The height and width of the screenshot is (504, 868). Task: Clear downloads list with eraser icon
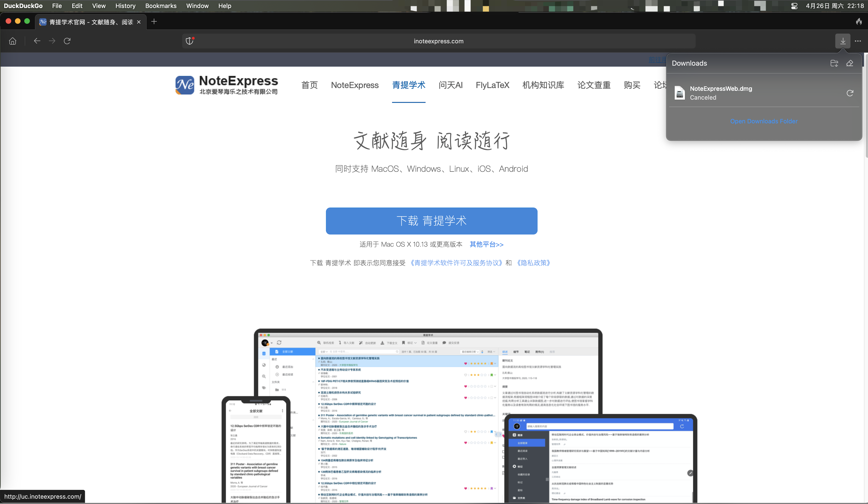click(x=849, y=63)
